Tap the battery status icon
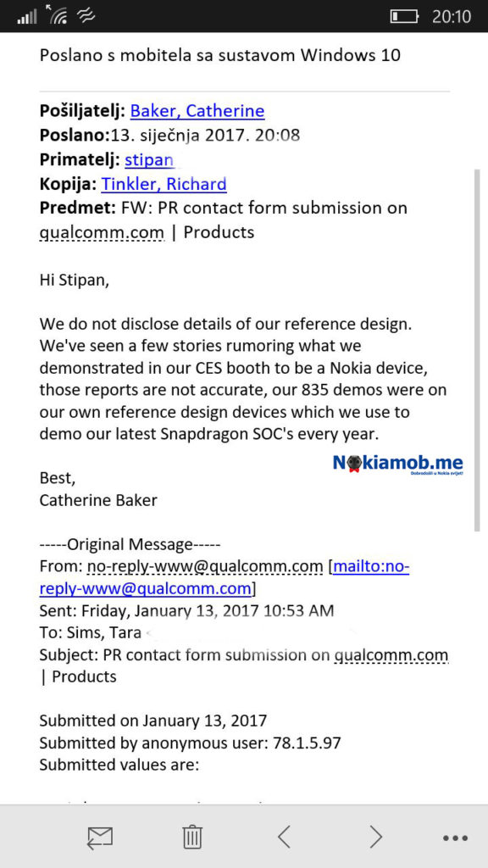488x868 pixels. (x=404, y=17)
